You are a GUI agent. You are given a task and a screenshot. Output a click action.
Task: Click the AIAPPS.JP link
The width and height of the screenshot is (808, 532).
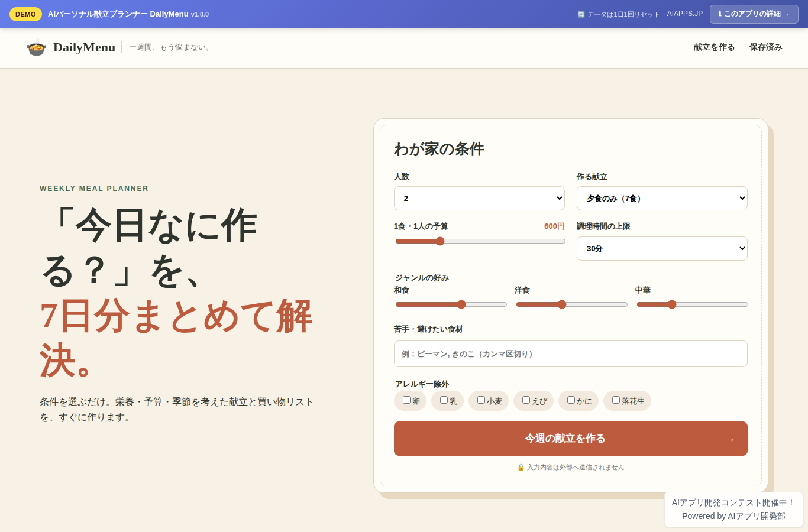684,14
